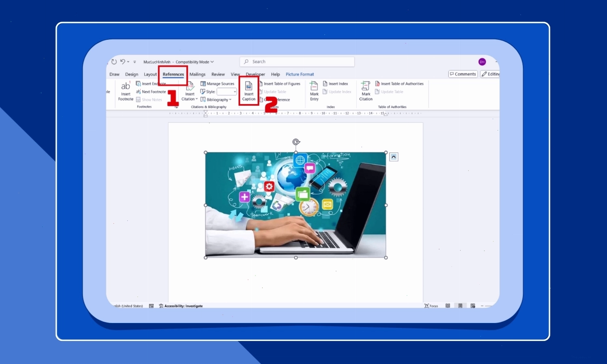Click the Insert Footnote button

click(125, 91)
